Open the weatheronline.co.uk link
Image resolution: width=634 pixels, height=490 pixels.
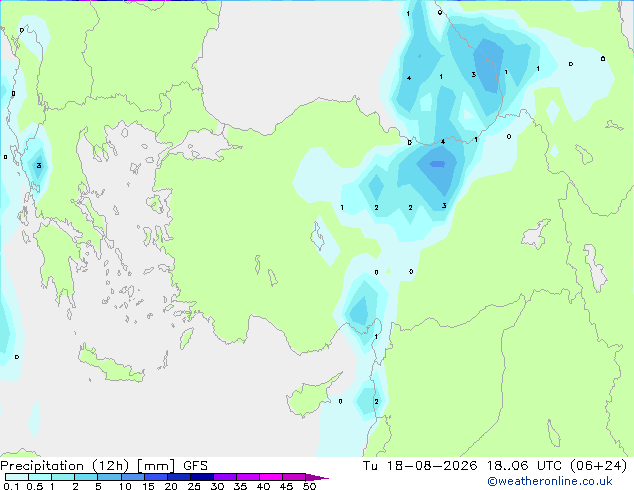(550, 482)
